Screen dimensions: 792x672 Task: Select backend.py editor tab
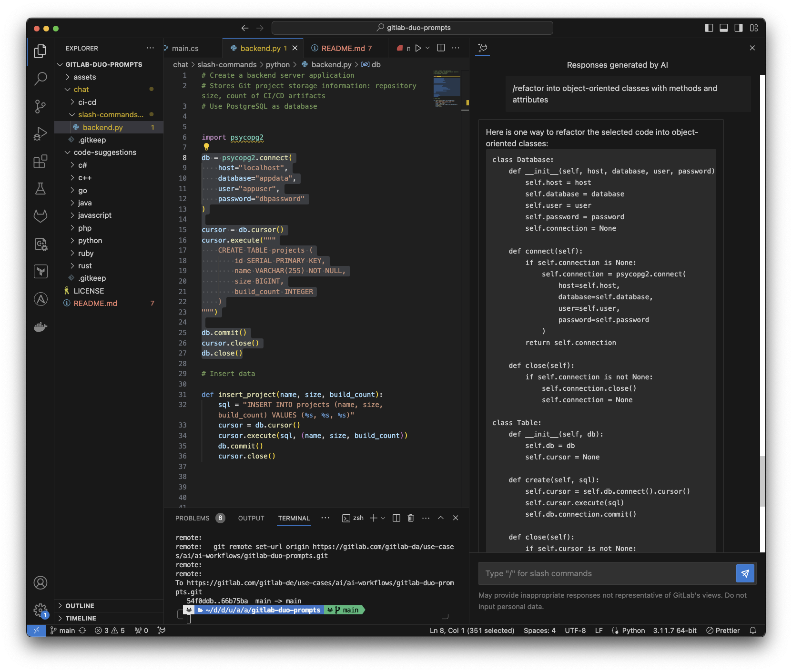[x=260, y=48]
